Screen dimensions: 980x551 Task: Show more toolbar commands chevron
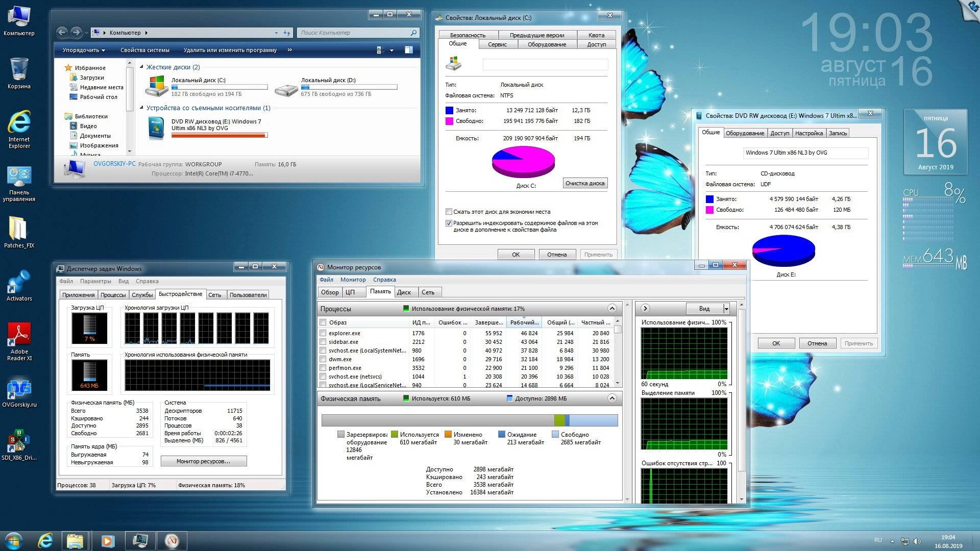[289, 50]
